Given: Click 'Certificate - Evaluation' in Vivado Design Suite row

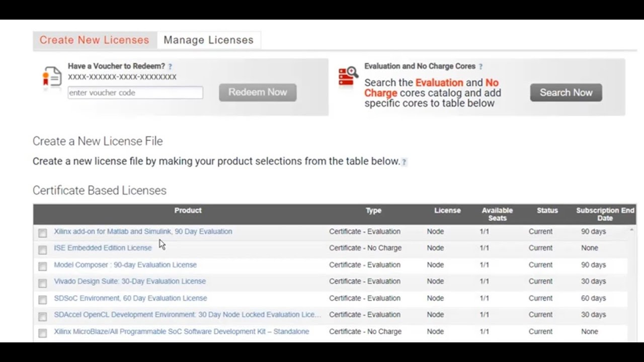Looking at the screenshot, I should [x=365, y=281].
